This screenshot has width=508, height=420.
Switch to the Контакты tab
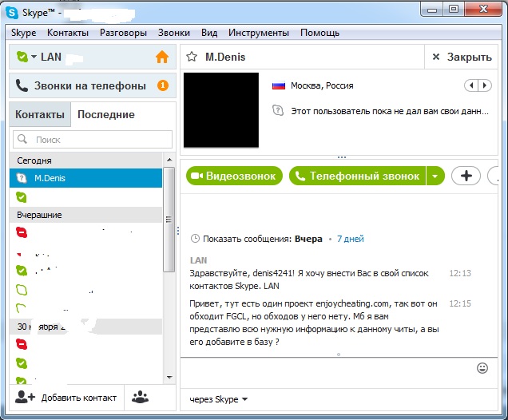(40, 114)
